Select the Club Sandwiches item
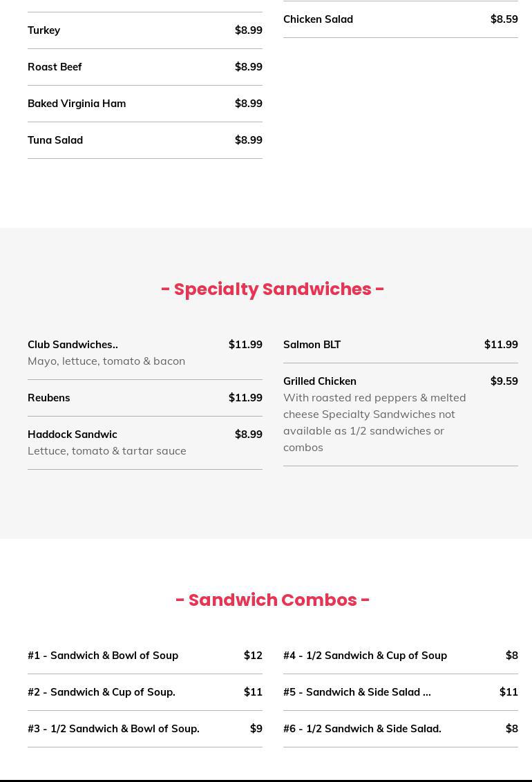This screenshot has width=532, height=782. click(73, 345)
